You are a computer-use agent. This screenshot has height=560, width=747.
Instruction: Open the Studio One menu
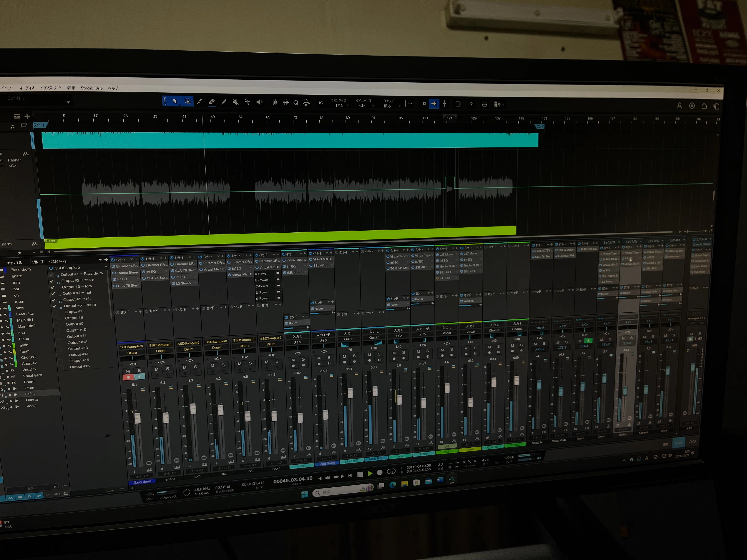coord(92,88)
